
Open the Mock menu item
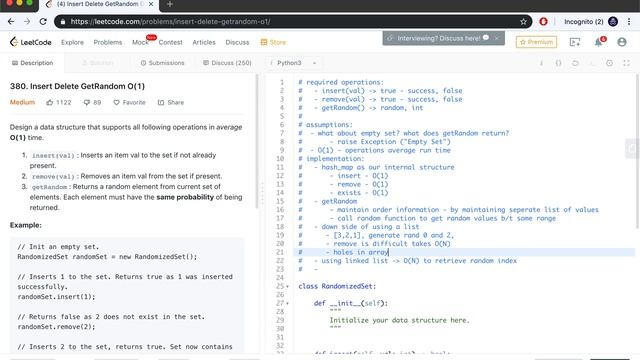pyautogui.click(x=140, y=42)
